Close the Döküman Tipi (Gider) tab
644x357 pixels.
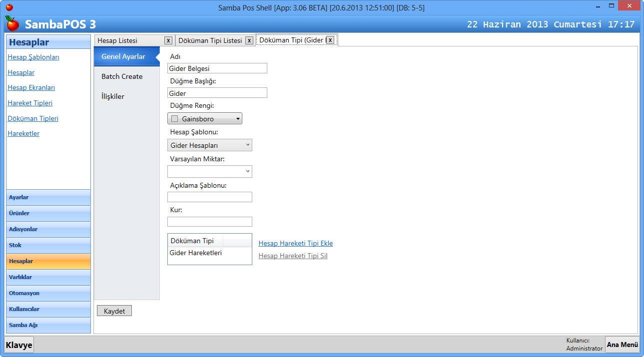tap(330, 40)
